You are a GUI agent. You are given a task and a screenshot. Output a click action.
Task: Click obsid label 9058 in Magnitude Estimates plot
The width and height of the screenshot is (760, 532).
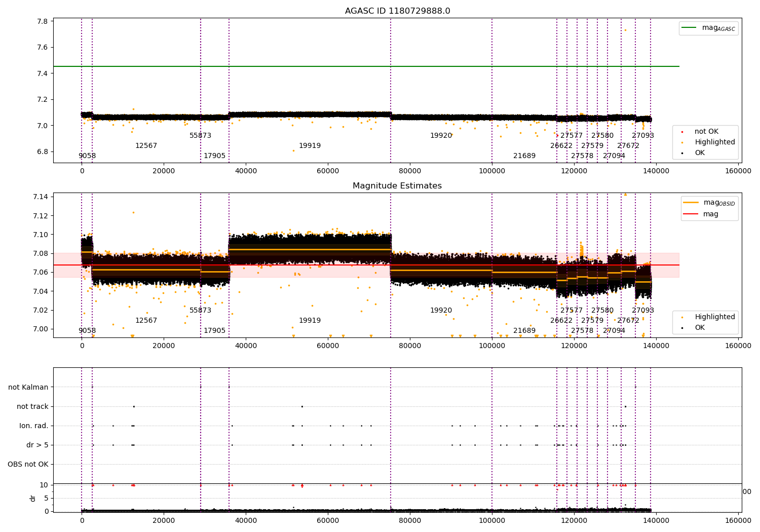(x=87, y=331)
